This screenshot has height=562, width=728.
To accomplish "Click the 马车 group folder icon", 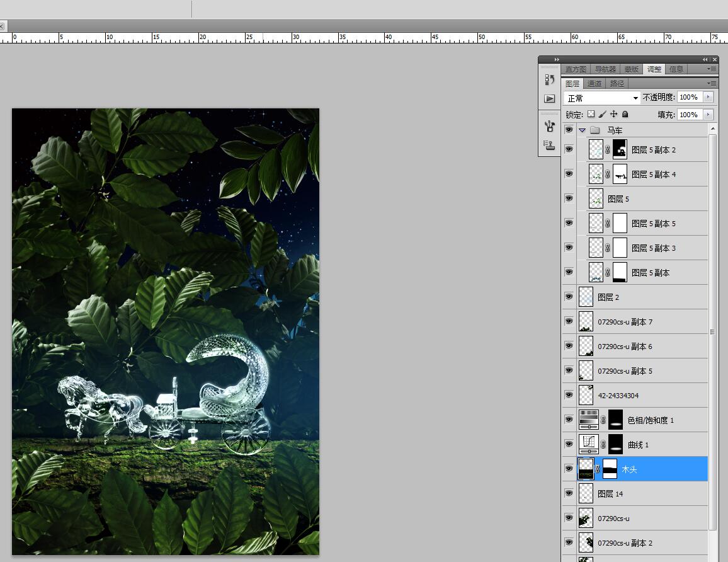I will point(594,130).
